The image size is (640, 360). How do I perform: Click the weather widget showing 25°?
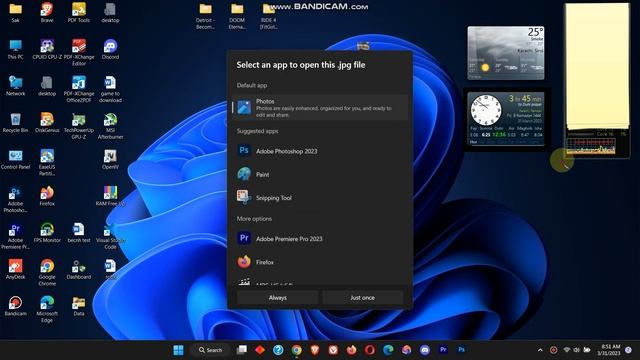coord(506,53)
